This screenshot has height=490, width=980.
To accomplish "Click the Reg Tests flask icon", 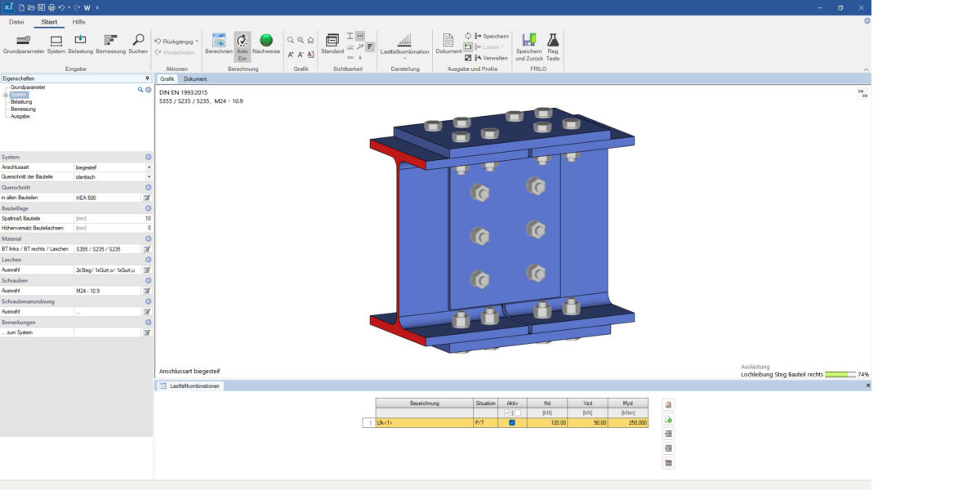I will coord(553,43).
